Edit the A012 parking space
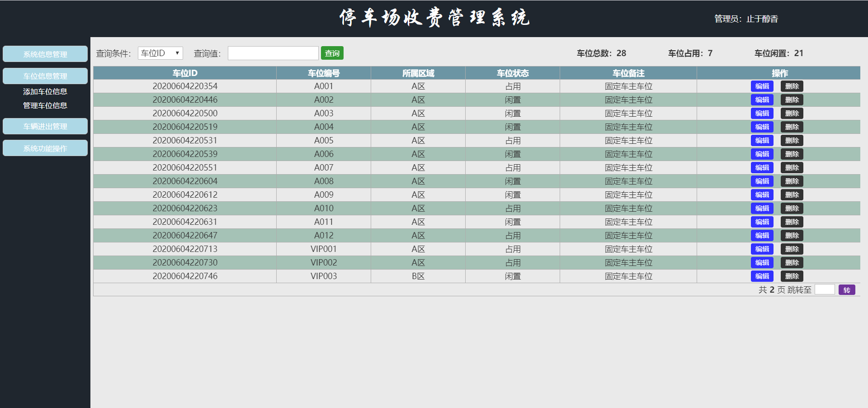 (762, 235)
